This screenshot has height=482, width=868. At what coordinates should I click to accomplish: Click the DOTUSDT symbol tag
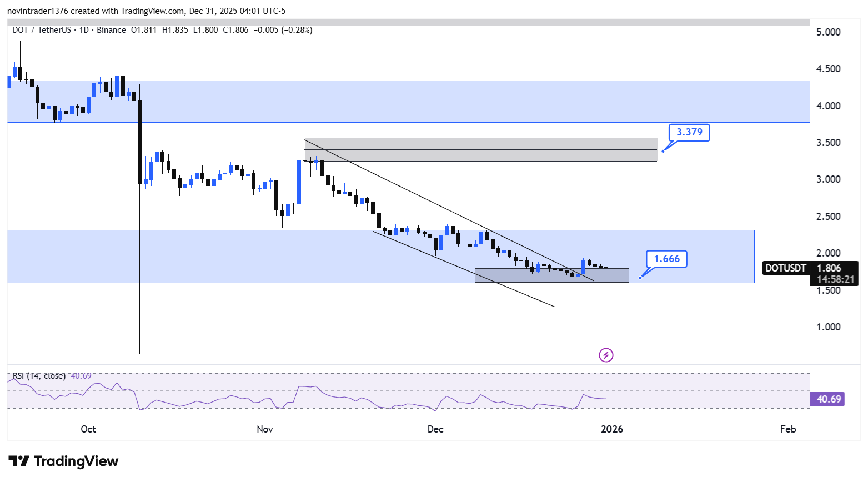click(785, 268)
